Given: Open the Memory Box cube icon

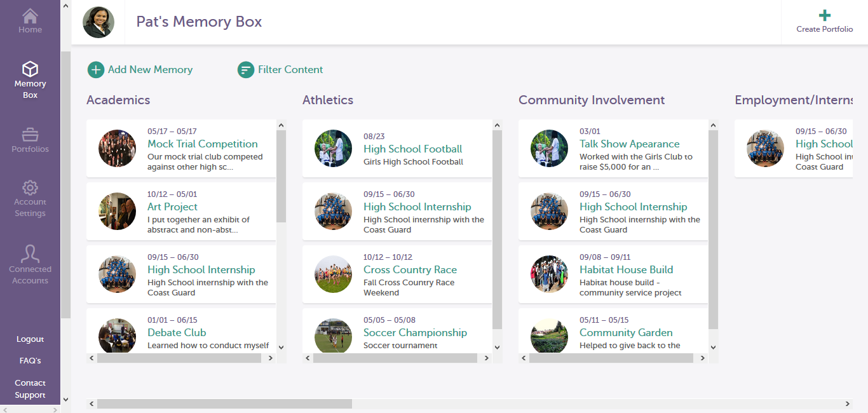Looking at the screenshot, I should click(x=30, y=69).
